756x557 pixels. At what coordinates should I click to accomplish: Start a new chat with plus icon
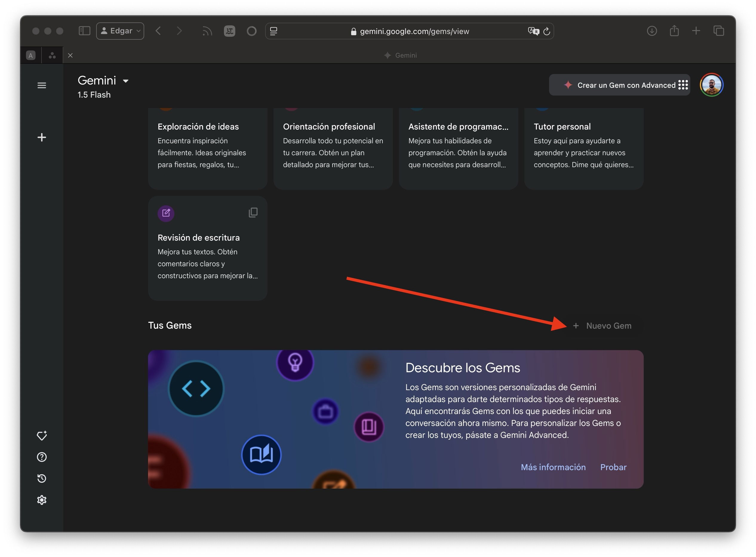click(x=42, y=137)
